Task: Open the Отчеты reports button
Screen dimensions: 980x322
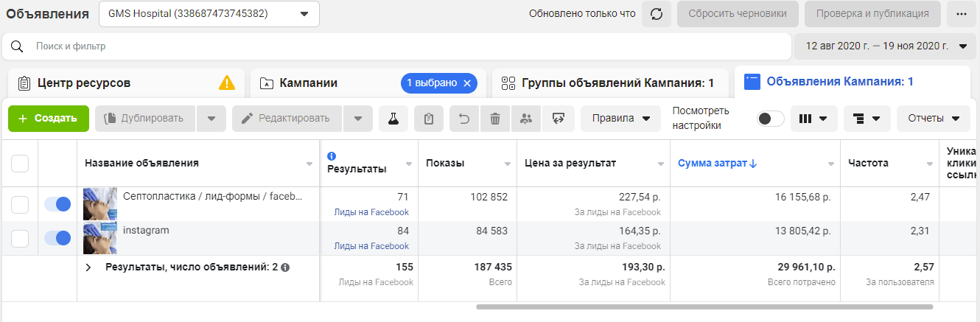Action: click(933, 119)
